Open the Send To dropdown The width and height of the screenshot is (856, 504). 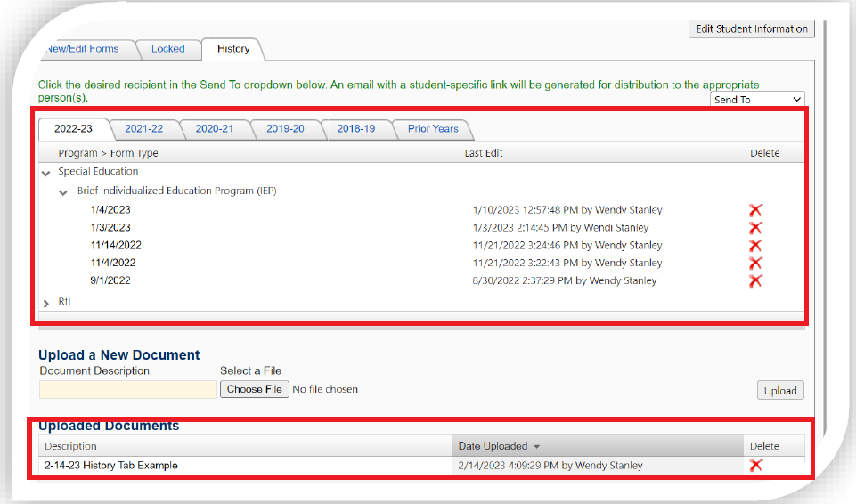pyautogui.click(x=757, y=100)
